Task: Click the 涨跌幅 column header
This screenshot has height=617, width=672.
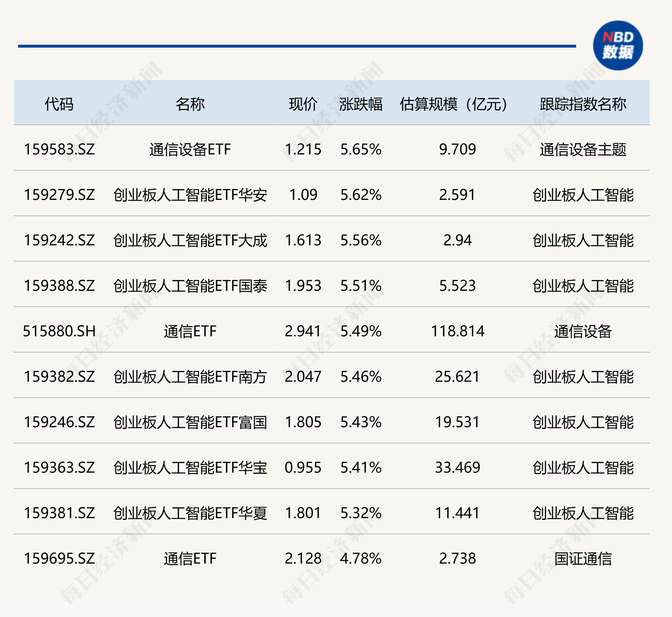Action: click(361, 104)
